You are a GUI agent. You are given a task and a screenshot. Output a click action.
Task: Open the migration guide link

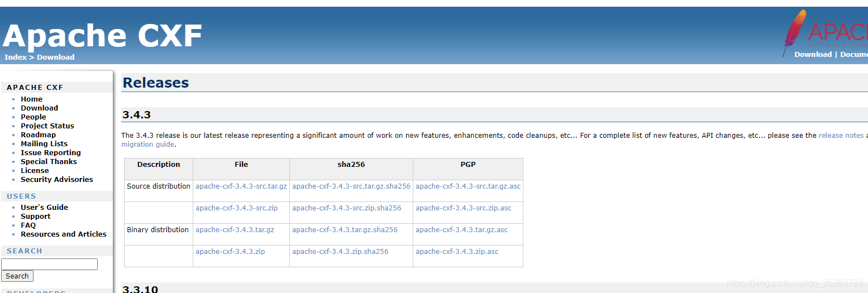[147, 144]
